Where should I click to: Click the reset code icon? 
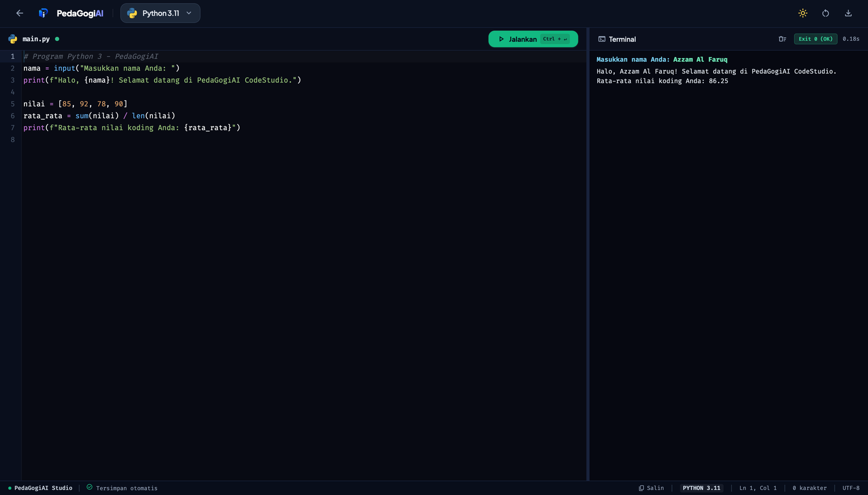pos(826,13)
